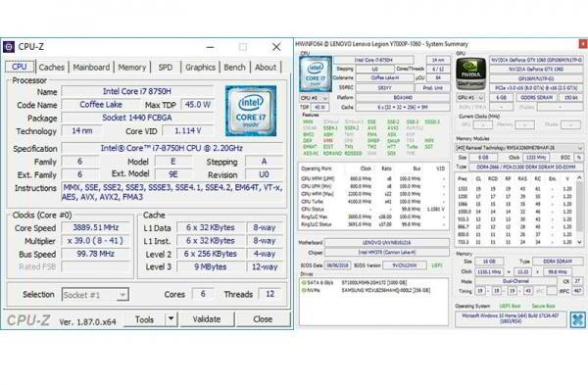Click the Package value Socket 1440 FCBGA
The image size is (588, 385).
137,118
